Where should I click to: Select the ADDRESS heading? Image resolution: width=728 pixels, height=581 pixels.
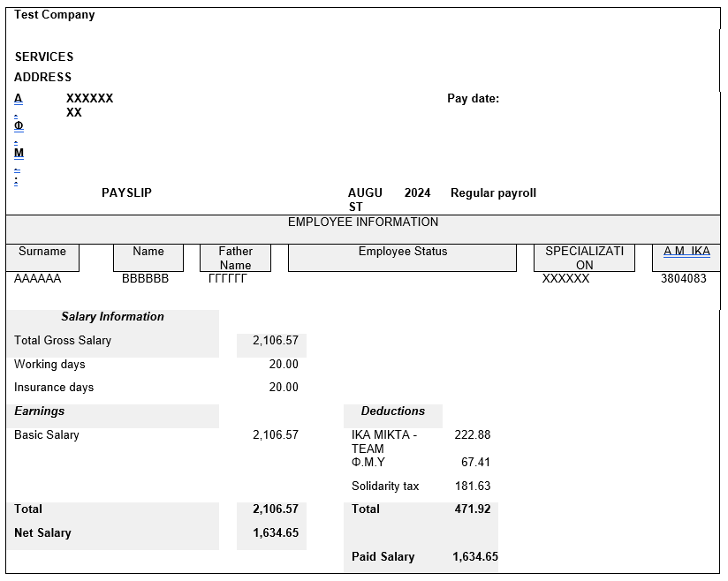coord(42,77)
